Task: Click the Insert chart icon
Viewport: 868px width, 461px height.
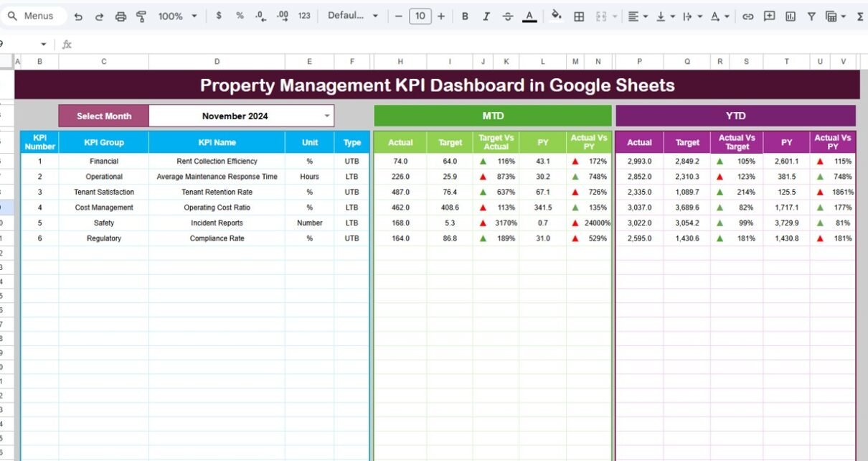Action: (x=791, y=16)
